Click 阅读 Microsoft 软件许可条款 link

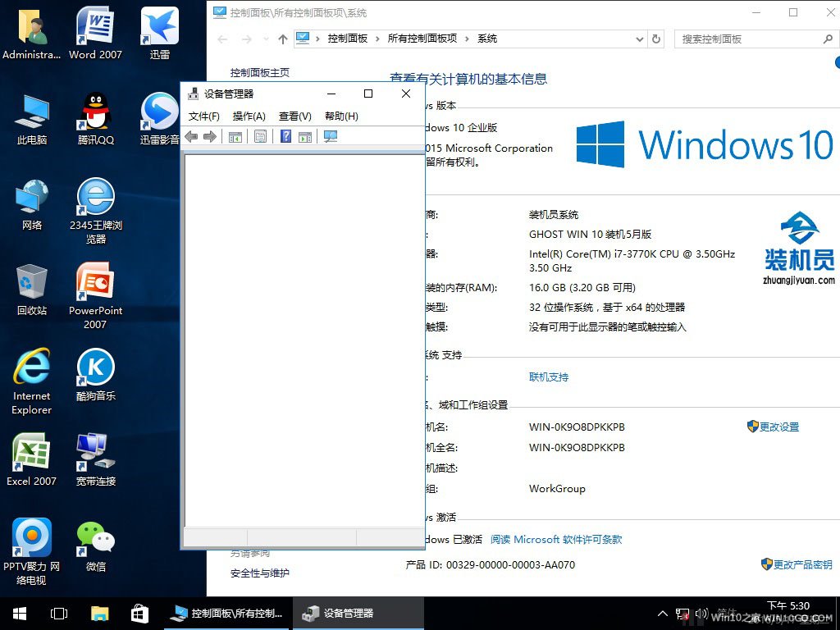tap(556, 540)
